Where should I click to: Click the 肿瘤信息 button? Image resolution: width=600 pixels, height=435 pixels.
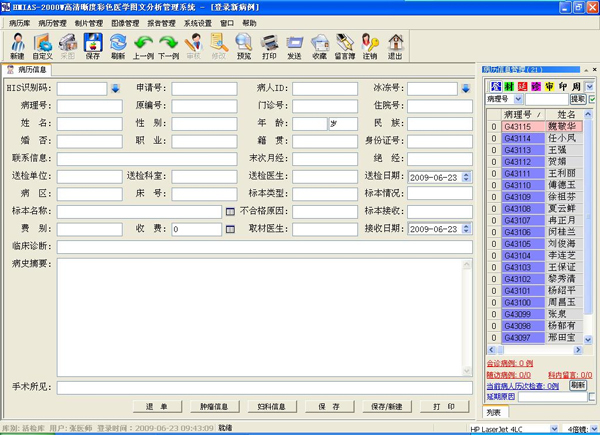(x=215, y=407)
